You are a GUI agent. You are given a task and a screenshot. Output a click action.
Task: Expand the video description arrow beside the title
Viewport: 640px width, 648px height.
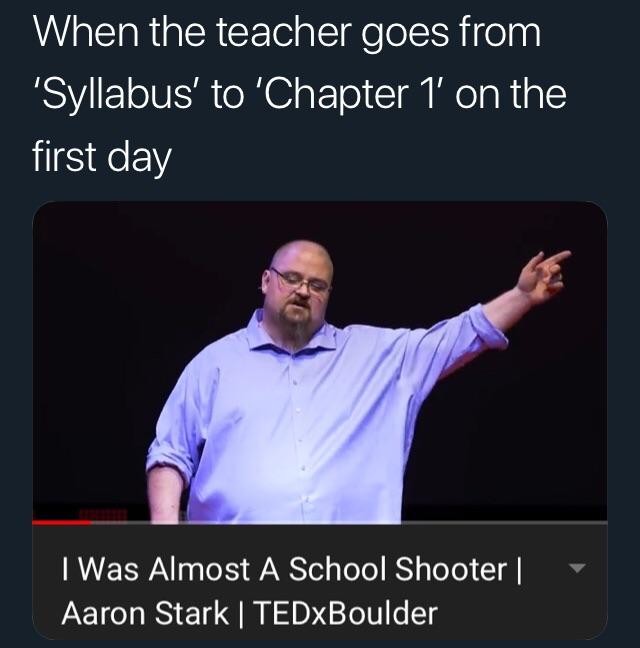click(x=577, y=568)
